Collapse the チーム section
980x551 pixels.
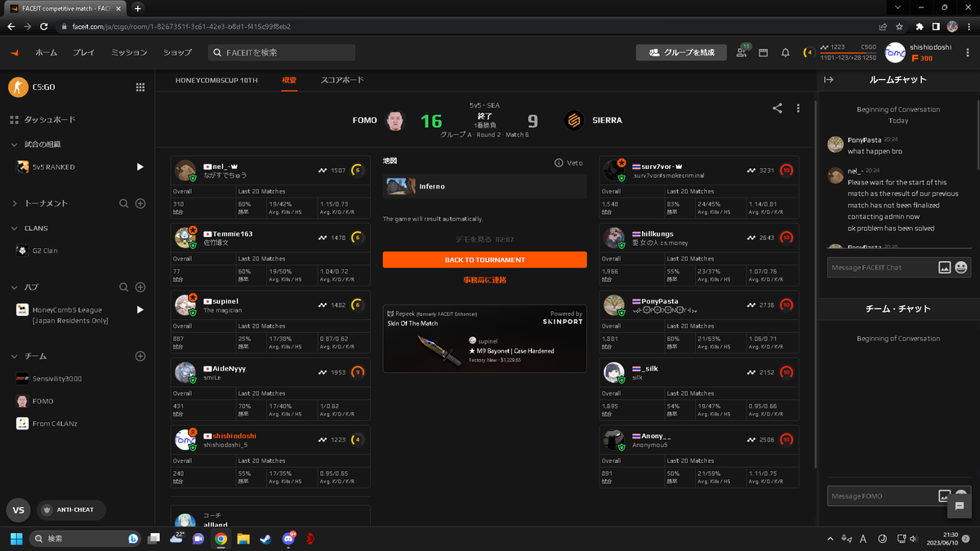[x=14, y=357]
